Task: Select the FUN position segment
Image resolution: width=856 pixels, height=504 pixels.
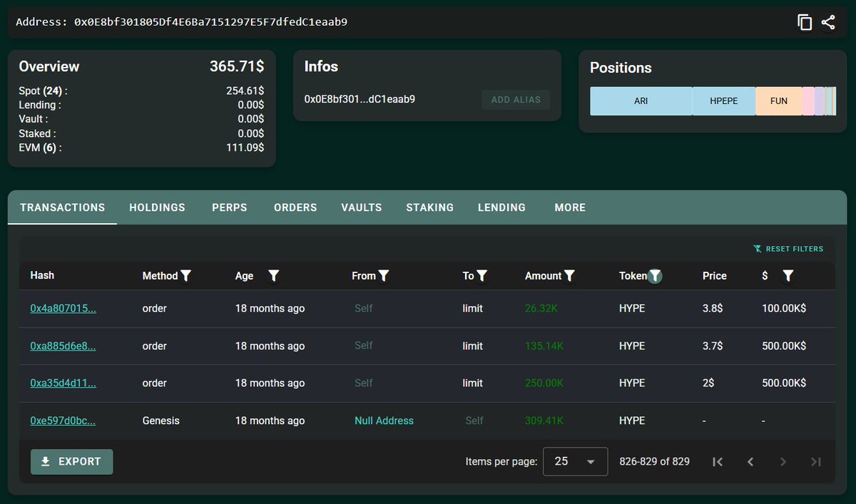Action: (779, 101)
